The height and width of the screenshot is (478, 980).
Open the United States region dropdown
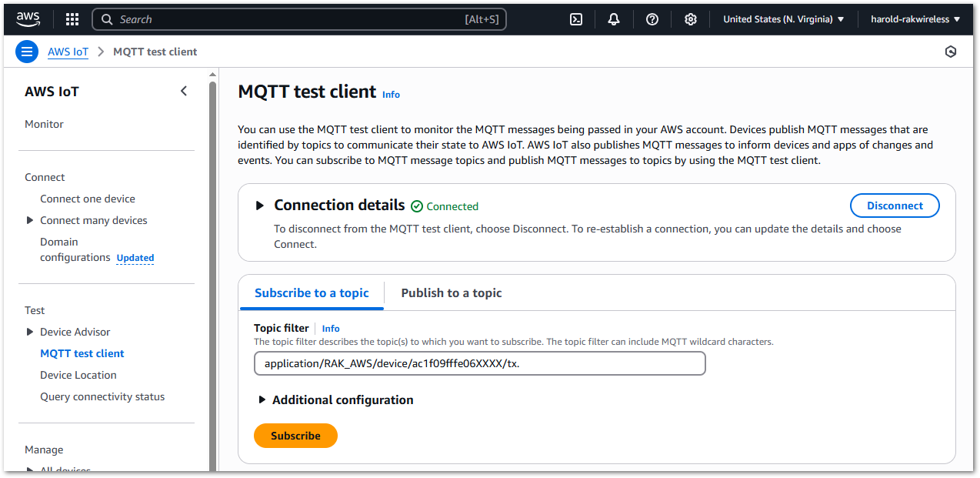783,18
